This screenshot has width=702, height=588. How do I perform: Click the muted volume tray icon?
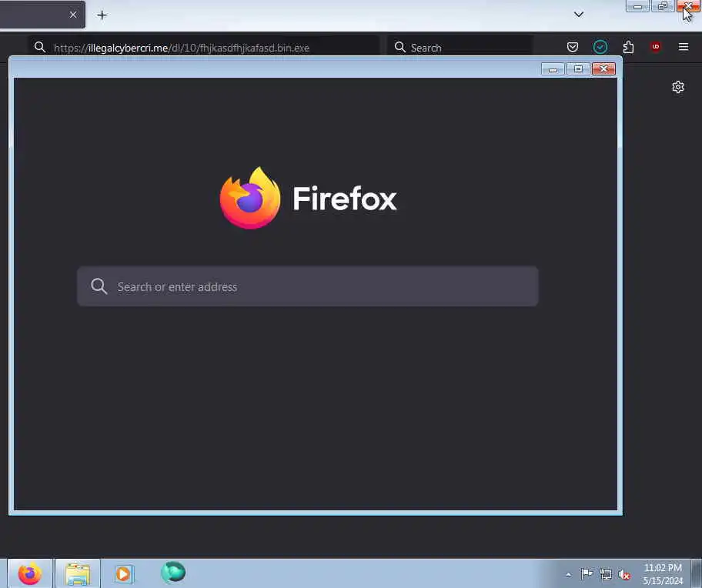tap(624, 575)
